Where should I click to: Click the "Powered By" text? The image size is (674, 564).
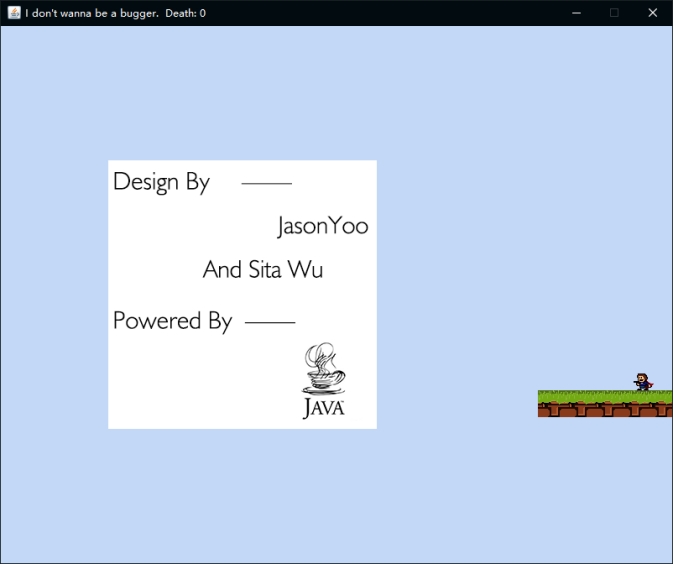[x=172, y=321]
